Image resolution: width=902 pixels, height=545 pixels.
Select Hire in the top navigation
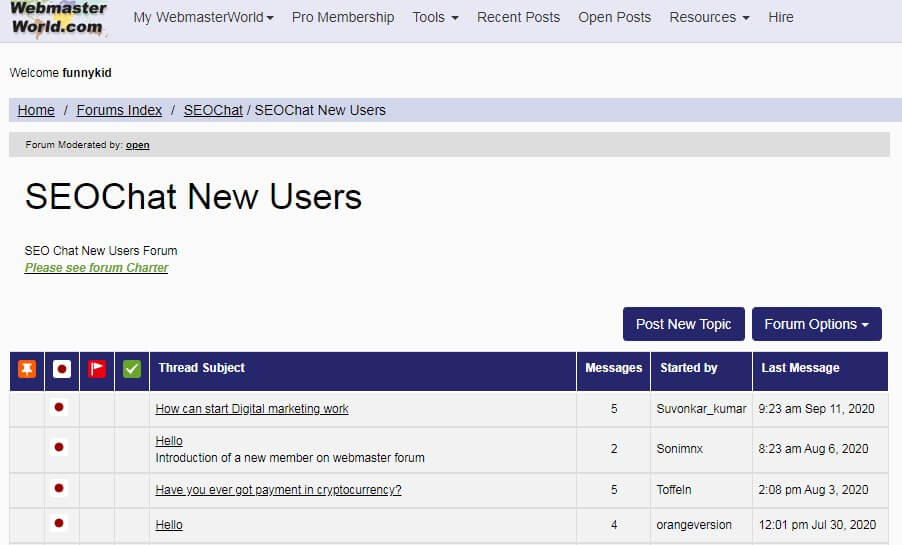point(781,17)
